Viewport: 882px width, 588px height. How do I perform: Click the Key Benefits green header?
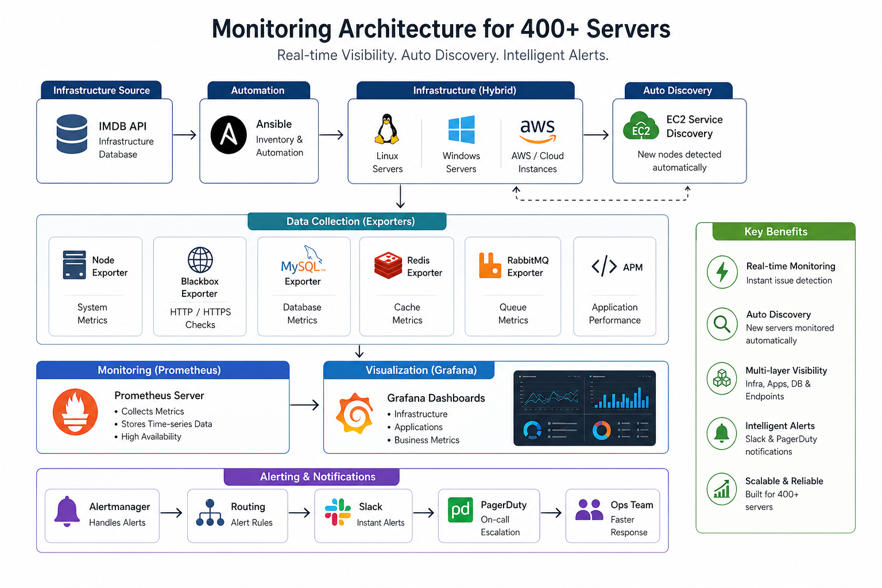tap(784, 231)
